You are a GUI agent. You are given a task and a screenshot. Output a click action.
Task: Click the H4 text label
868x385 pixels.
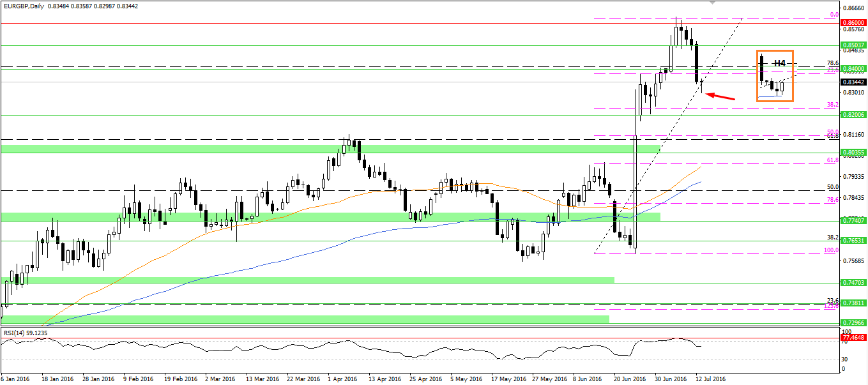click(x=779, y=63)
